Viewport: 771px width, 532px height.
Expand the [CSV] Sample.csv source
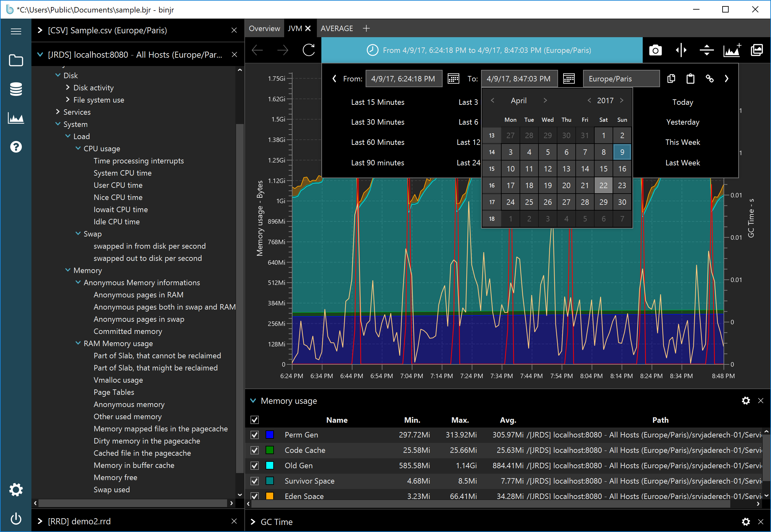40,30
